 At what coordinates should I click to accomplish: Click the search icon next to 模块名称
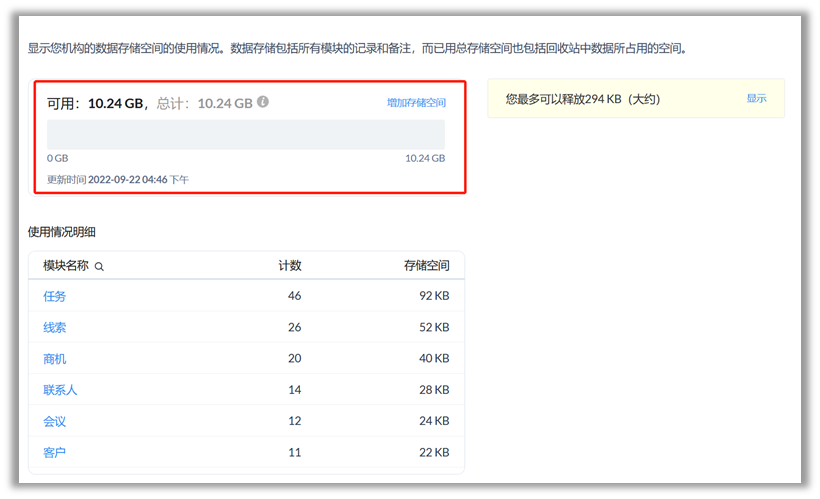(x=99, y=267)
